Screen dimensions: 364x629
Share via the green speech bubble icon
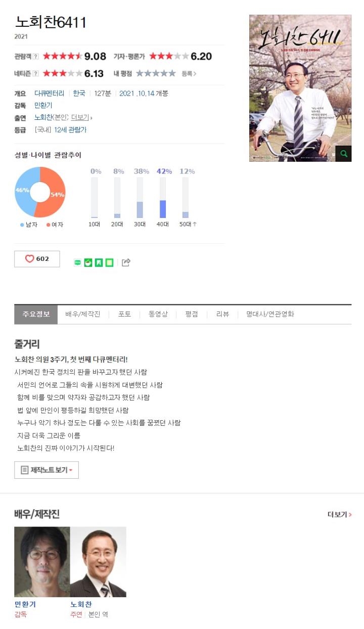[x=77, y=262]
